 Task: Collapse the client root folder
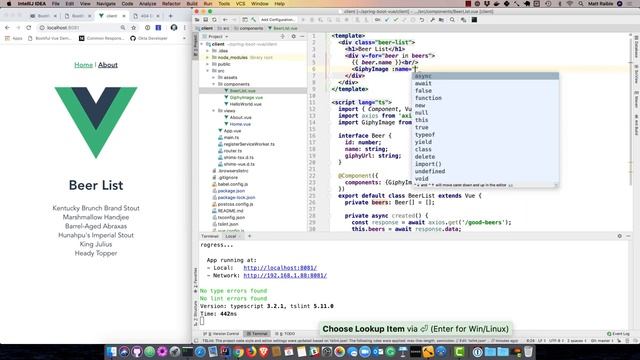coord(202,44)
